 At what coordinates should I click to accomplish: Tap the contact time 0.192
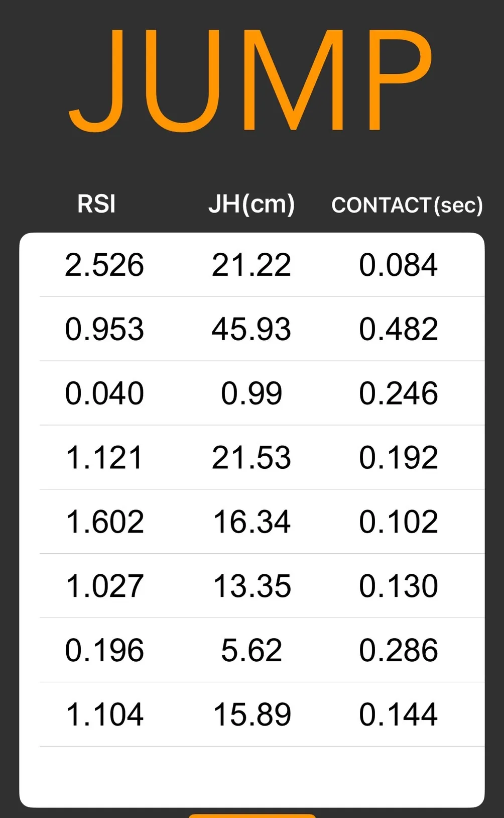pos(399,457)
